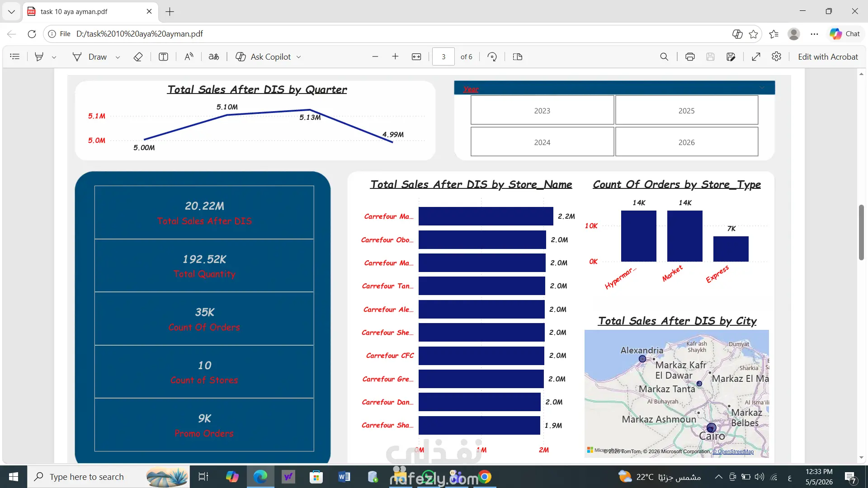The height and width of the screenshot is (488, 868).
Task: Add a text box to the PDF
Action: pos(163,56)
